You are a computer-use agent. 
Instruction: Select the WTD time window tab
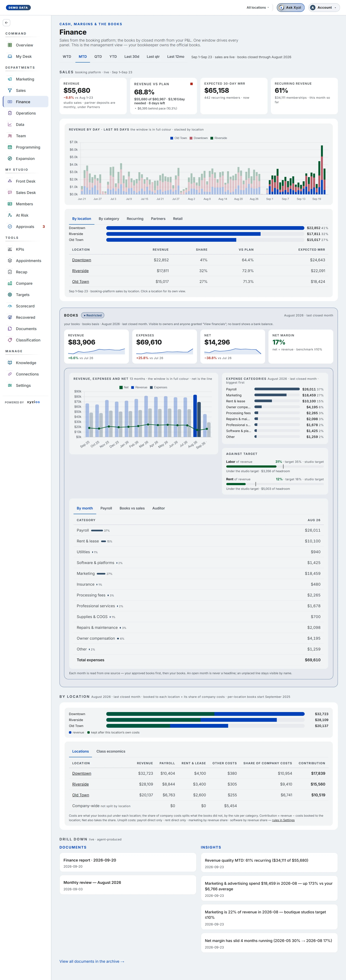click(67, 57)
